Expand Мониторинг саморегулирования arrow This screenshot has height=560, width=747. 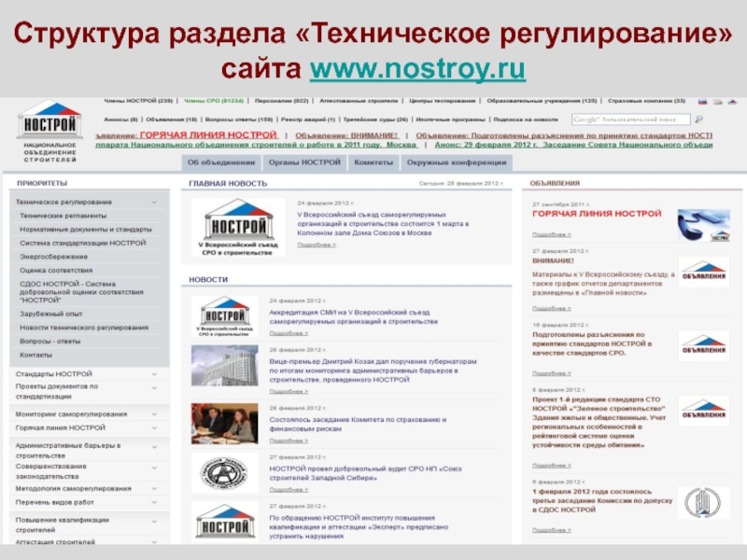(x=154, y=413)
